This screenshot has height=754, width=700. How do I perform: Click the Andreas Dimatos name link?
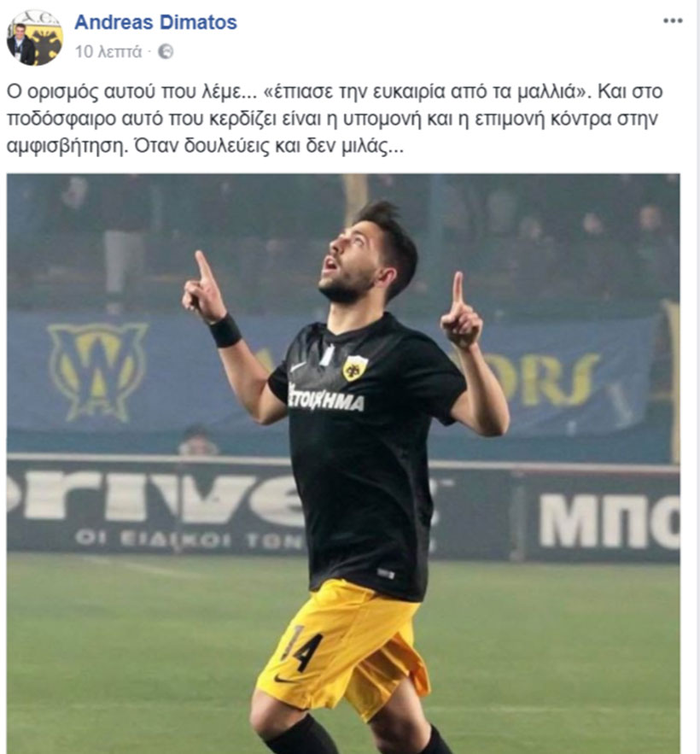(x=155, y=22)
